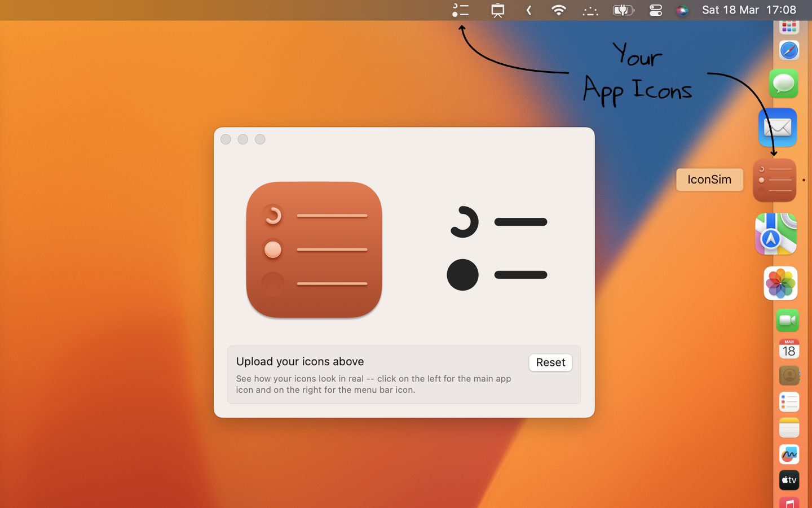Image resolution: width=812 pixels, height=508 pixels.
Task: Open the Wi-Fi menu bar status
Action: [x=558, y=10]
